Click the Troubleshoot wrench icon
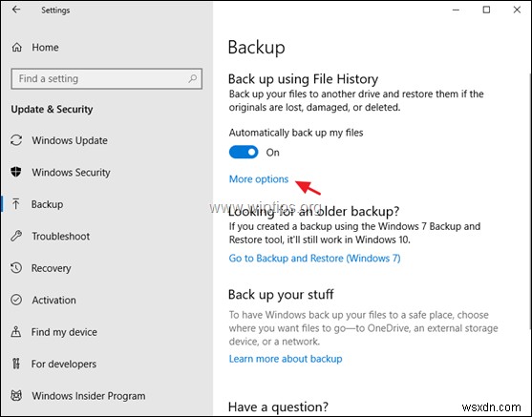This screenshot has width=532, height=417. pyautogui.click(x=16, y=236)
